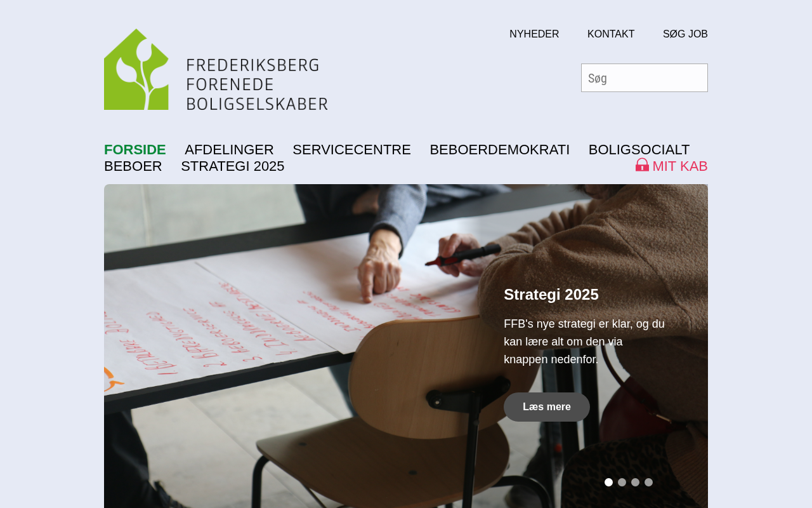Click the Læs mere button
This screenshot has width=812, height=508.
547,407
